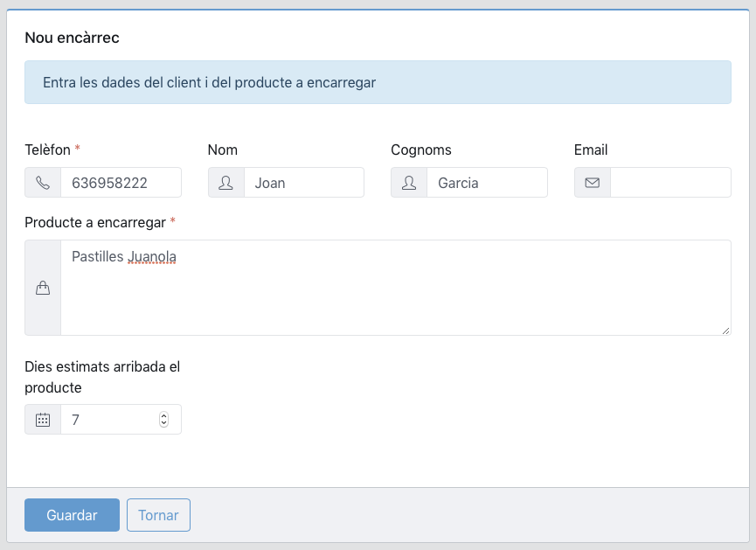This screenshot has height=550, width=756.
Task: Focus the Telèfon field containing 636958222
Action: click(121, 183)
